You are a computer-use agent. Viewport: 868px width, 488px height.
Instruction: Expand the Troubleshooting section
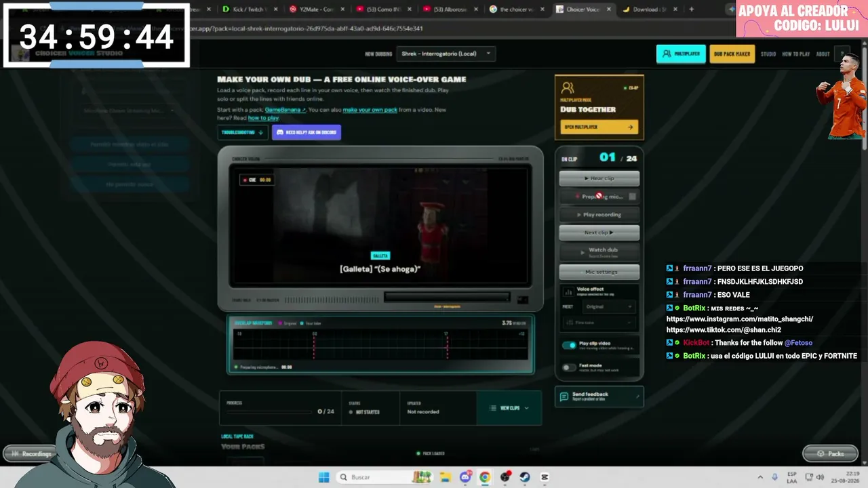point(243,132)
